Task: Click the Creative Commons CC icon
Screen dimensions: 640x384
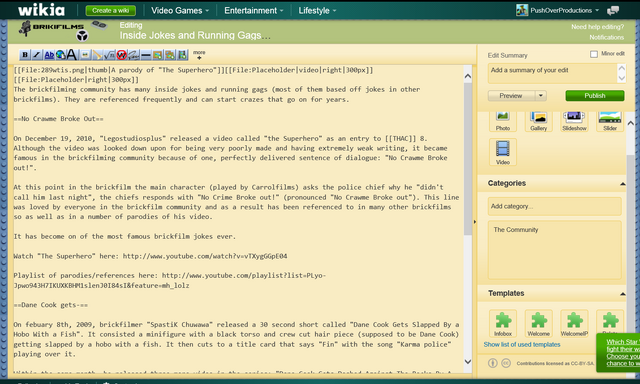Action: [x=506, y=363]
